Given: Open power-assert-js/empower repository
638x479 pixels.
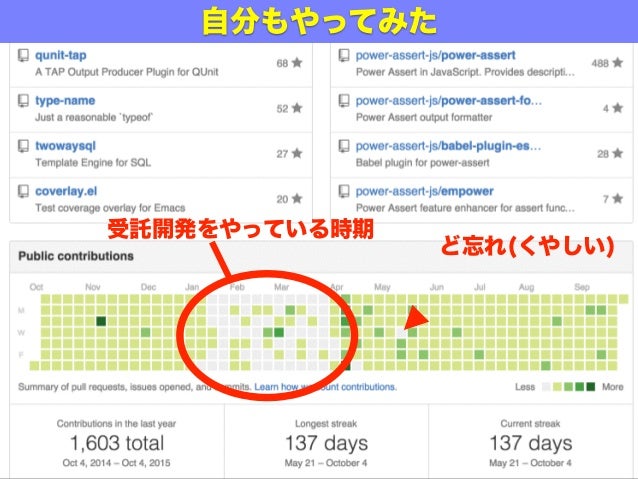Looking at the screenshot, I should tap(424, 191).
